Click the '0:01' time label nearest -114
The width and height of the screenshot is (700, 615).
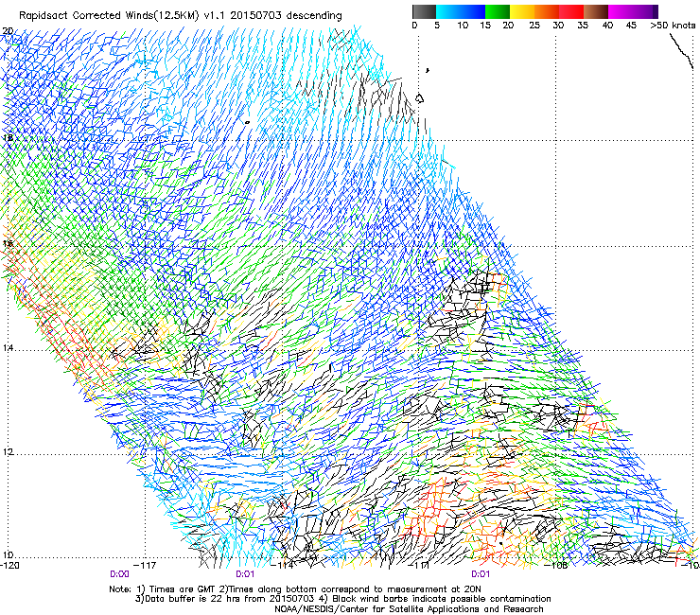pos(245,574)
